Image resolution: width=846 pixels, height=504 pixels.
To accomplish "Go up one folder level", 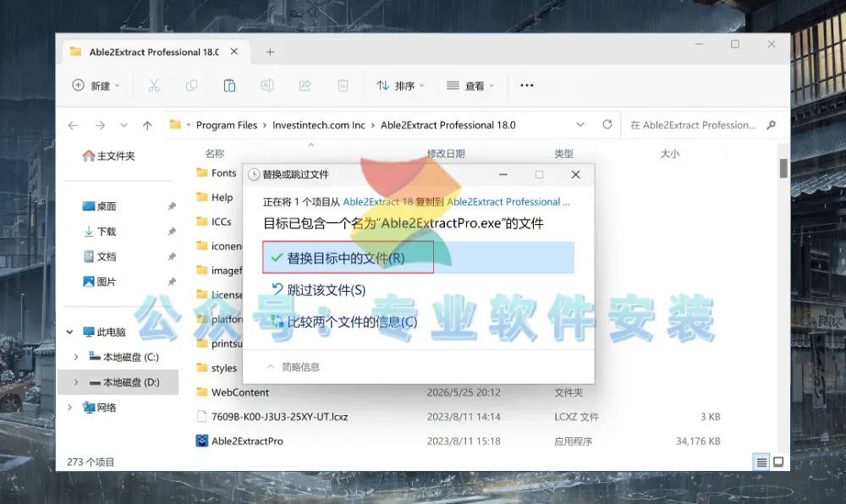I will point(147,125).
